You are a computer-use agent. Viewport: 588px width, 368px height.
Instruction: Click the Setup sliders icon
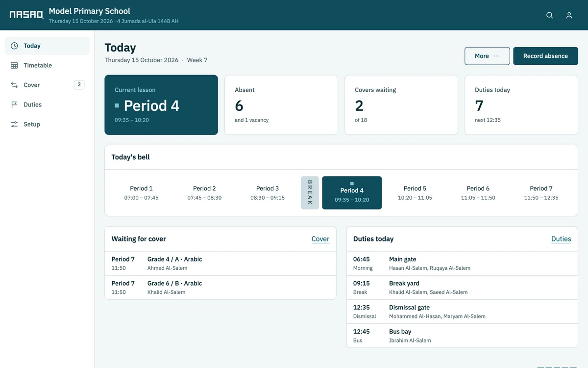click(14, 124)
